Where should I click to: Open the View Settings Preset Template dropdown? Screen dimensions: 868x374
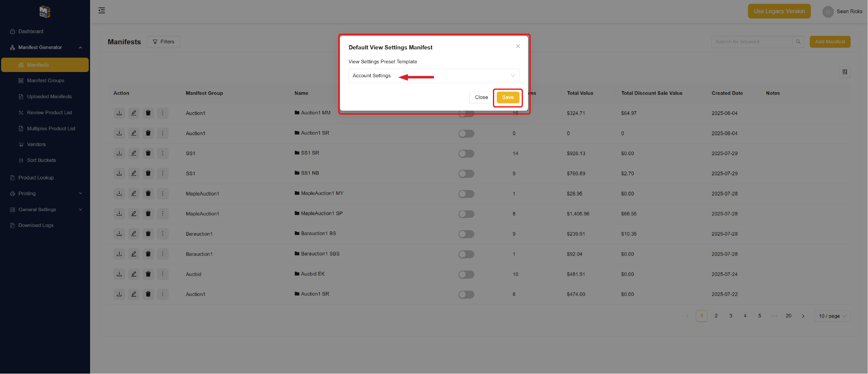tap(433, 76)
